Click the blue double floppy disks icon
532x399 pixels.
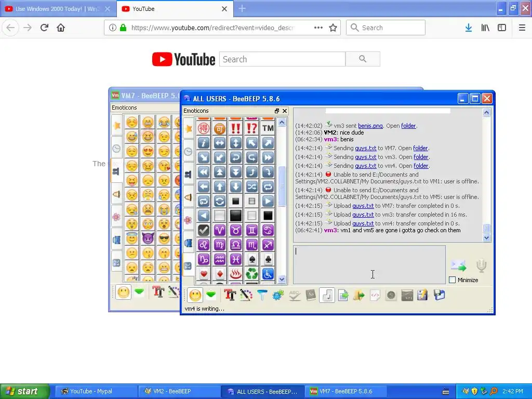point(438,295)
